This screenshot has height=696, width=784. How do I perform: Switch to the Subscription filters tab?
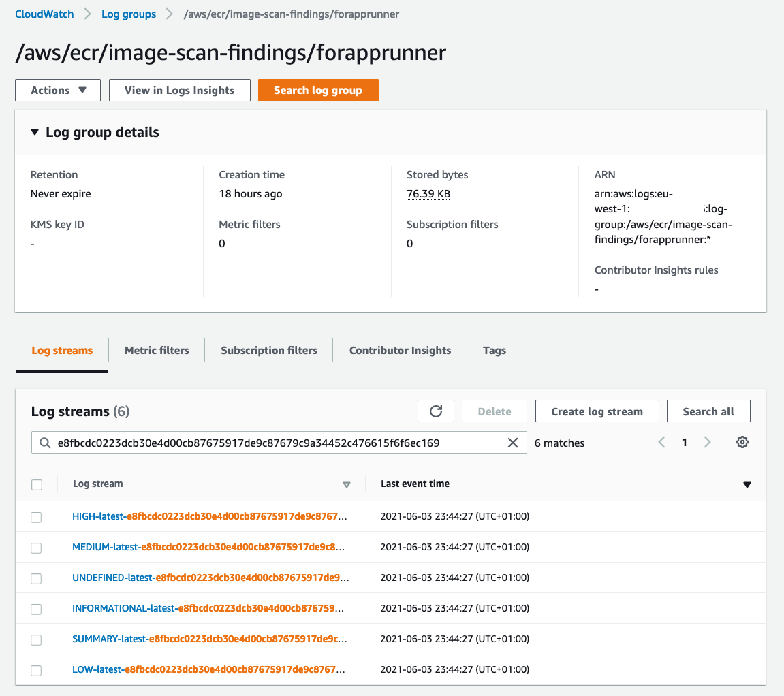(x=269, y=351)
